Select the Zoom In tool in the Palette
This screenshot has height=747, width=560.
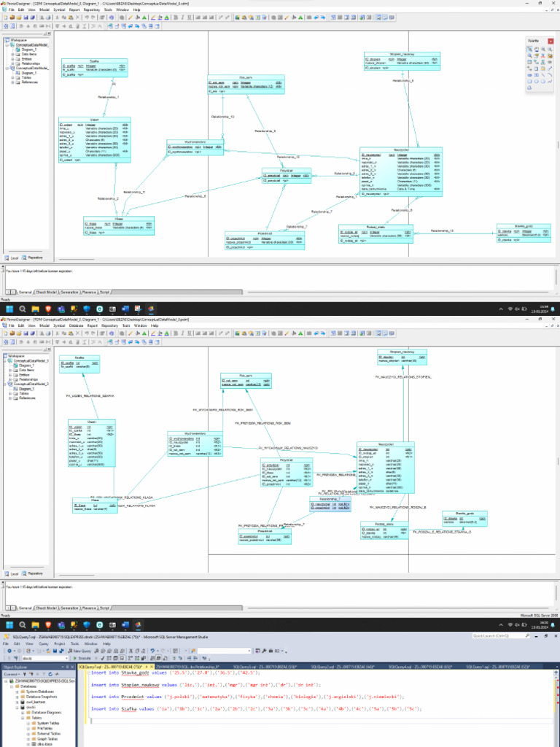click(x=542, y=49)
